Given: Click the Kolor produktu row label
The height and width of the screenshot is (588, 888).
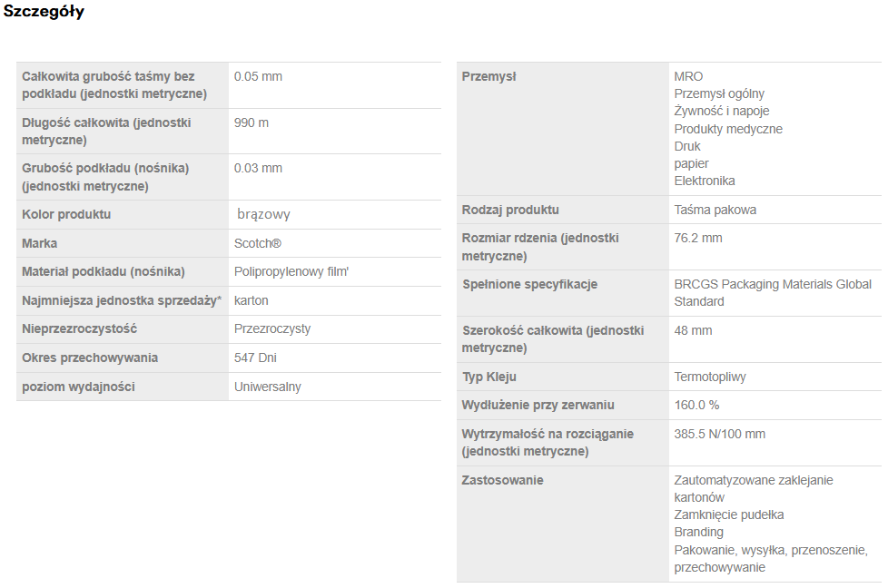Looking at the screenshot, I should (66, 215).
